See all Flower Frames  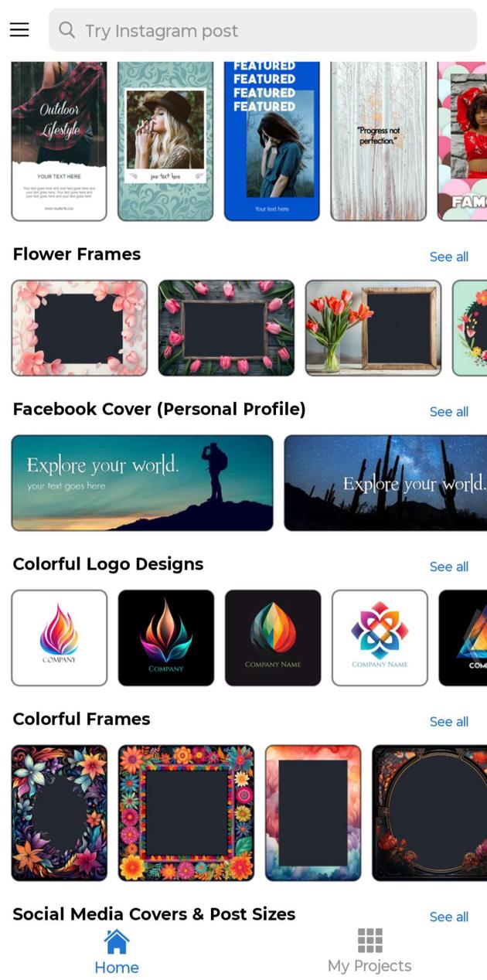[x=448, y=257]
